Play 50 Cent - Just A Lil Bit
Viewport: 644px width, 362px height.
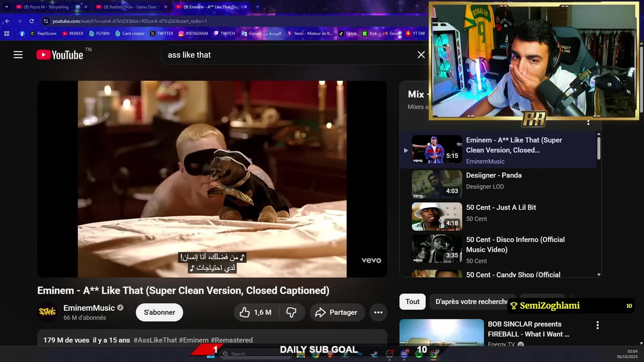(x=498, y=216)
